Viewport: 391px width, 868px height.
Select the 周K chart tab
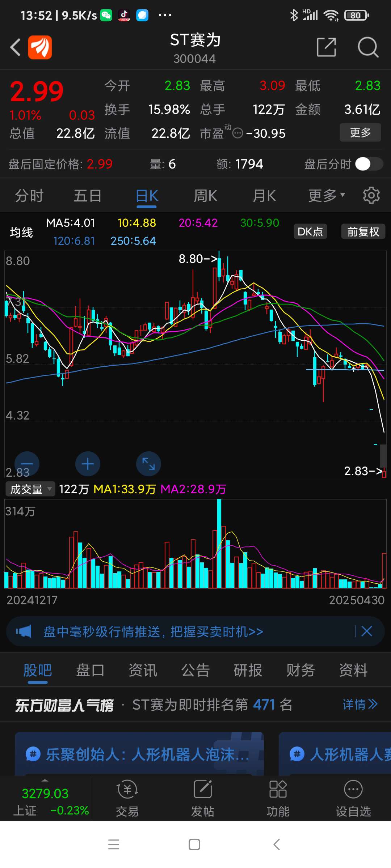click(x=205, y=196)
